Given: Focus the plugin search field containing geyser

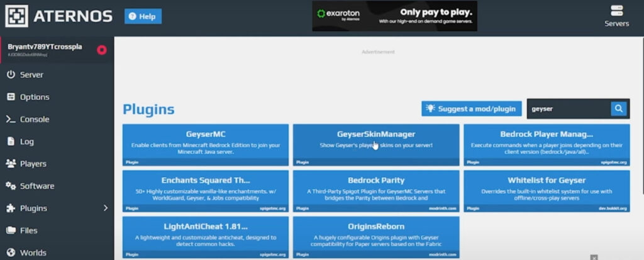Looking at the screenshot, I should pos(569,109).
